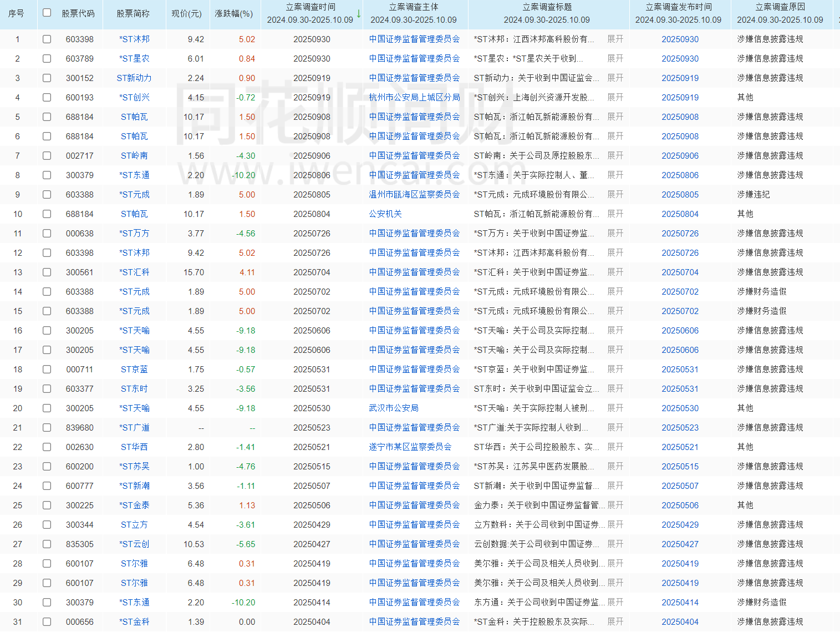
Task: Check the row 1 checkbox for 603398
Action: [47, 39]
